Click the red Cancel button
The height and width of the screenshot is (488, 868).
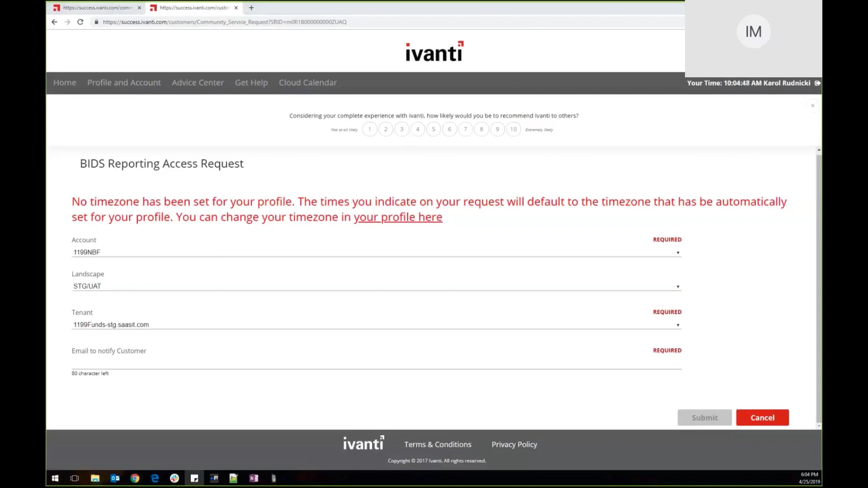click(762, 418)
